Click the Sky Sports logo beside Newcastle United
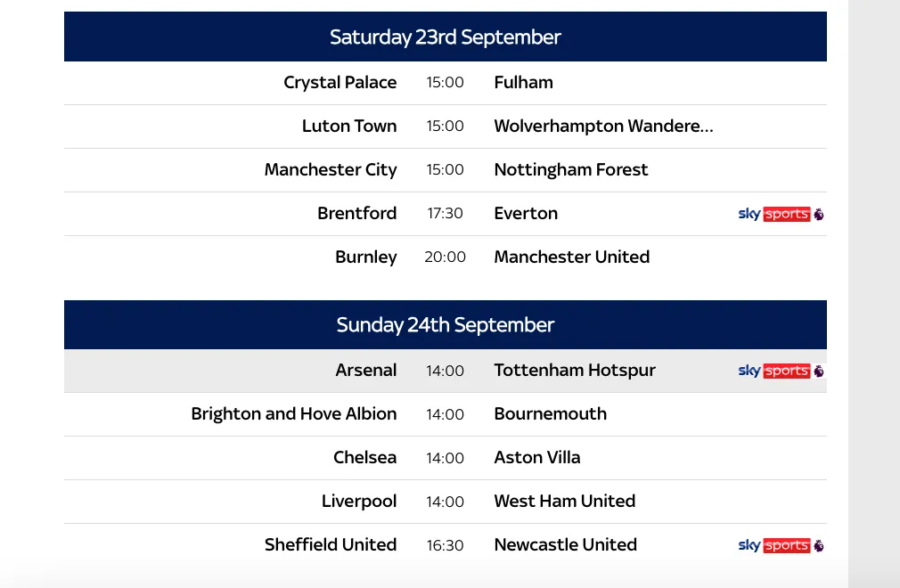 [781, 545]
